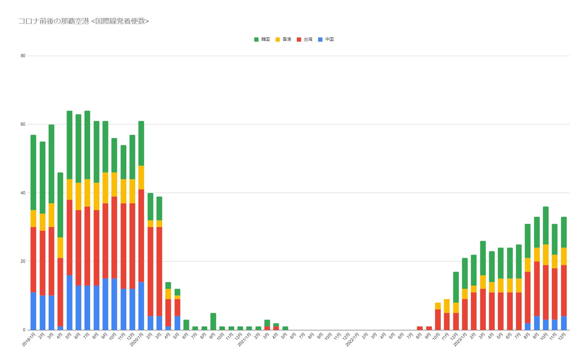This screenshot has width=588, height=364.
Task: Click the green segment of 2020/1月 bar
Action: tap(141, 144)
